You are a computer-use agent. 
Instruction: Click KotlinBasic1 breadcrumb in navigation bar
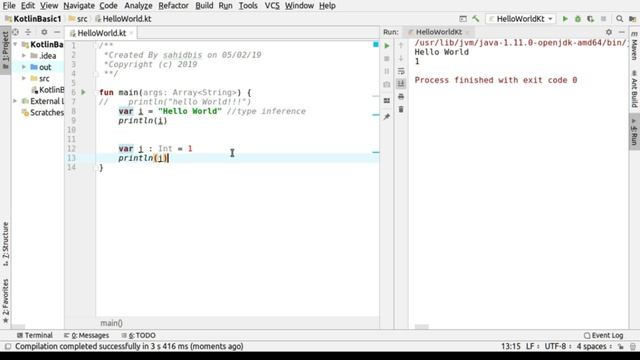[x=33, y=19]
